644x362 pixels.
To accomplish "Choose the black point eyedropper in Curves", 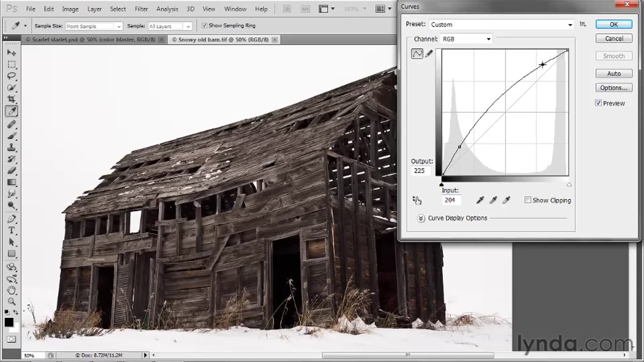I will point(480,200).
